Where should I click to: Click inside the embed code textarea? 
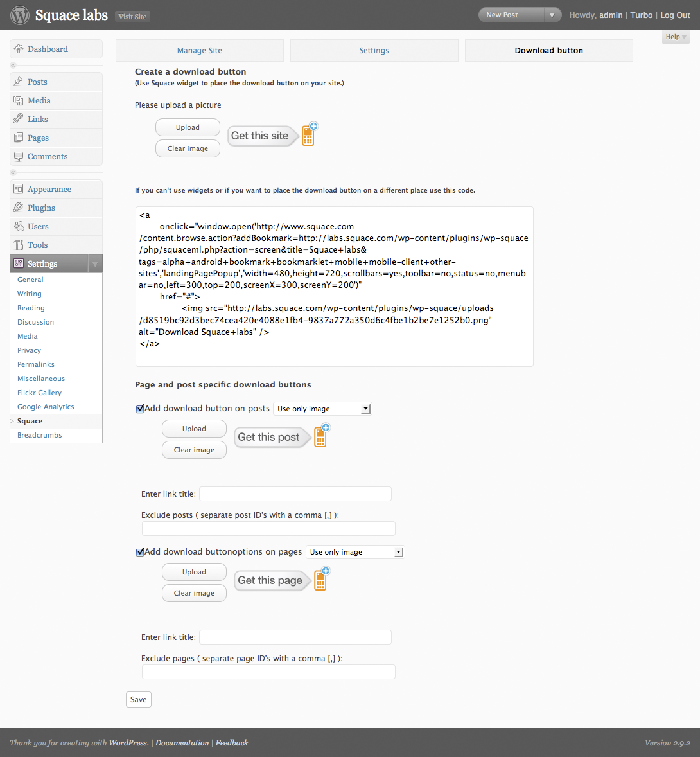tap(335, 287)
